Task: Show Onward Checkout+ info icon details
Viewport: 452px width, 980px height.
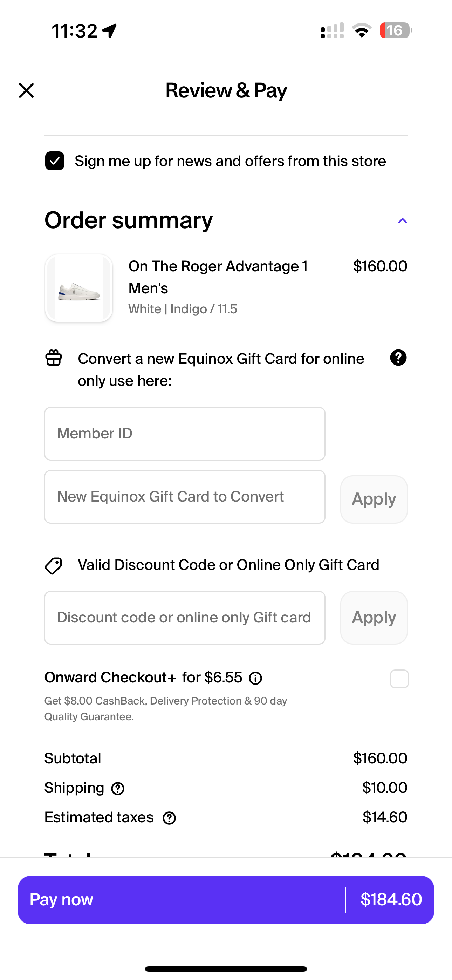Action: (x=255, y=678)
